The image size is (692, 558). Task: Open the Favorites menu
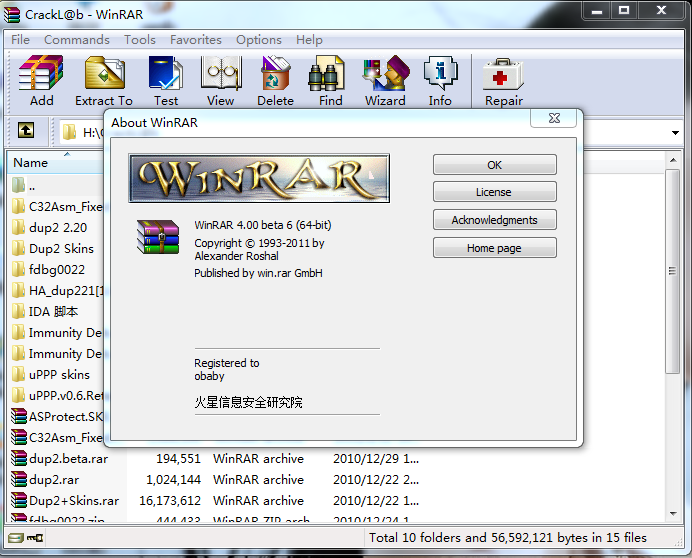click(196, 40)
